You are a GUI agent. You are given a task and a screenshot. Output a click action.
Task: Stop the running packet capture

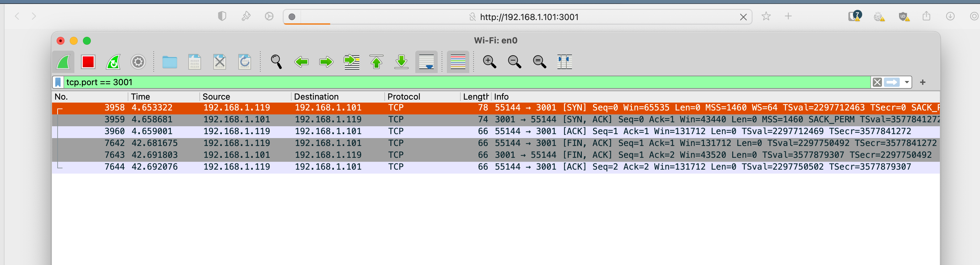click(x=88, y=61)
